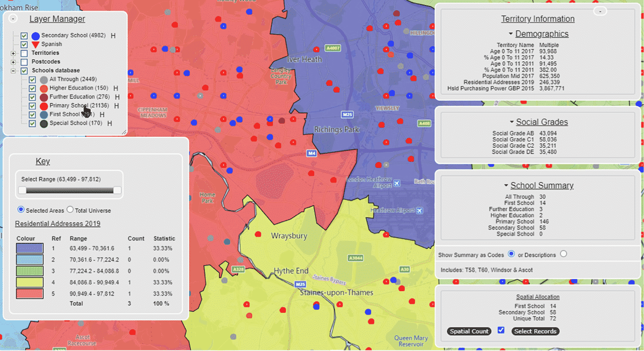Select the Spanish red triangle icon
Viewport: 644px width, 351px height.
35,44
